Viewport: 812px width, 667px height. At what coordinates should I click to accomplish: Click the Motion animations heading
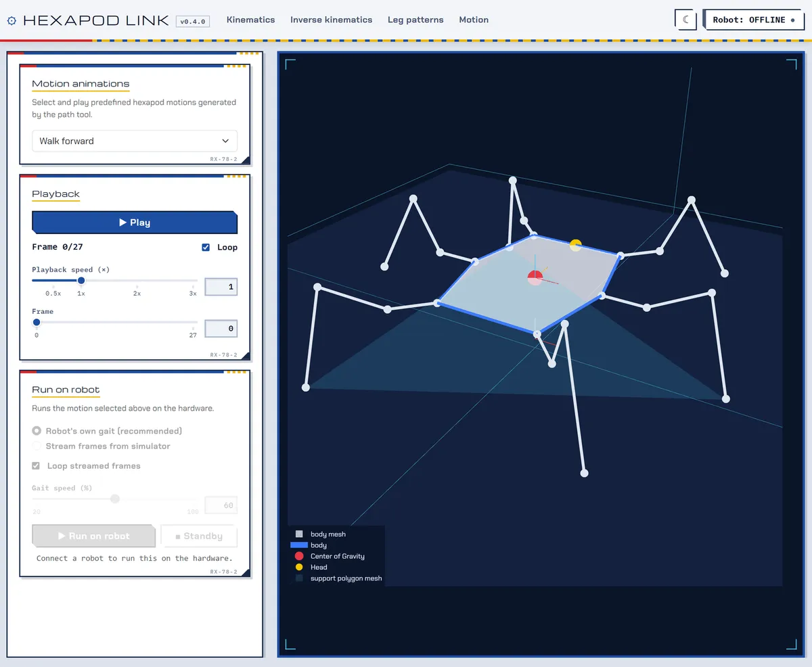point(81,84)
